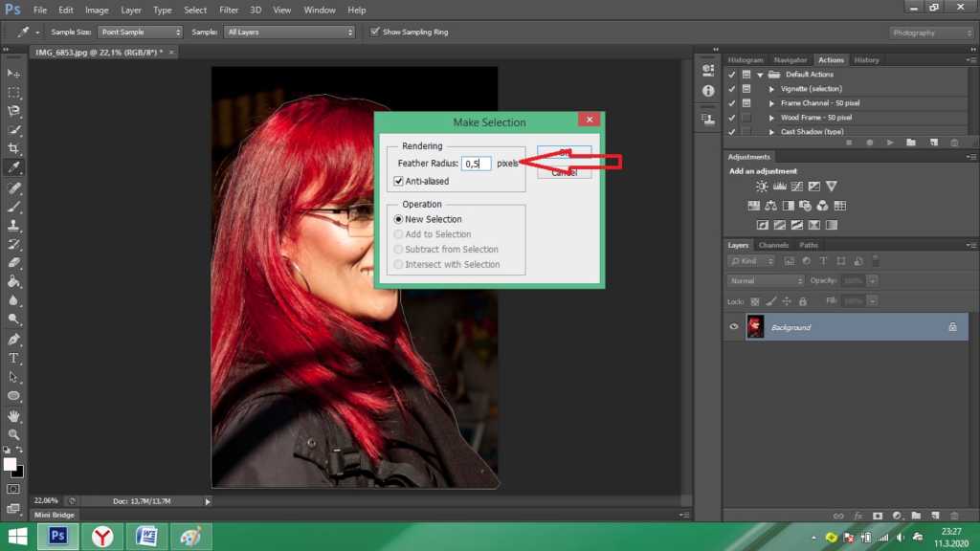The width and height of the screenshot is (980, 551).
Task: Select the Quick Selection tool
Action: pyautogui.click(x=13, y=130)
